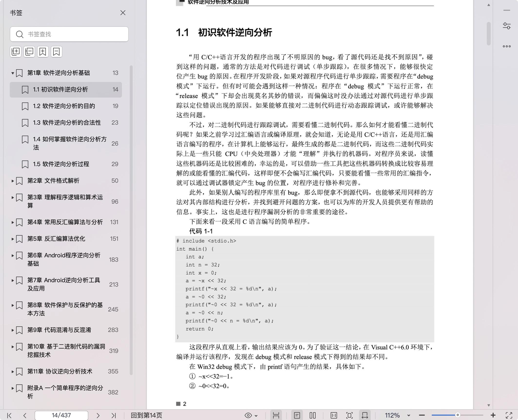The image size is (518, 420).
Task: Click the page number field 14/437
Action: click(61, 415)
